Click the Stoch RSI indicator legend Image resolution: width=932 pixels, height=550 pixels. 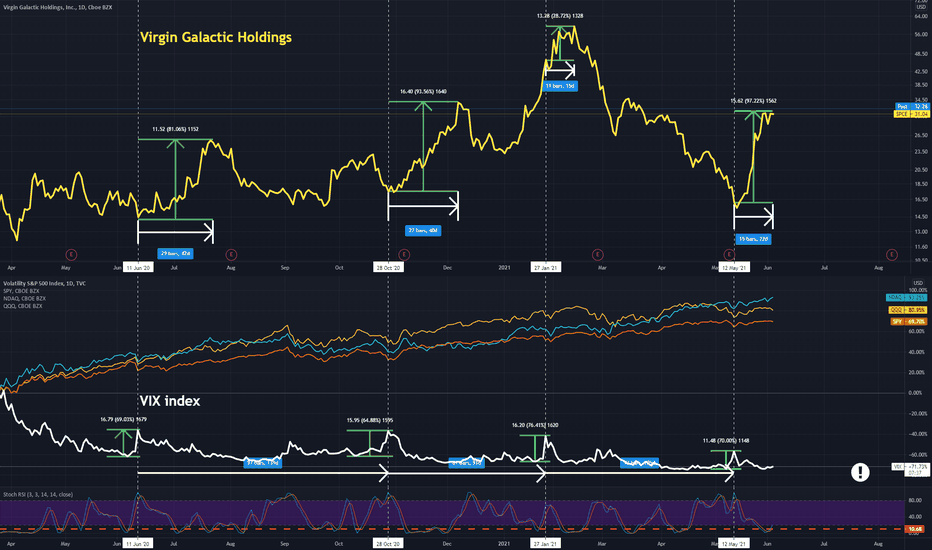38,494
